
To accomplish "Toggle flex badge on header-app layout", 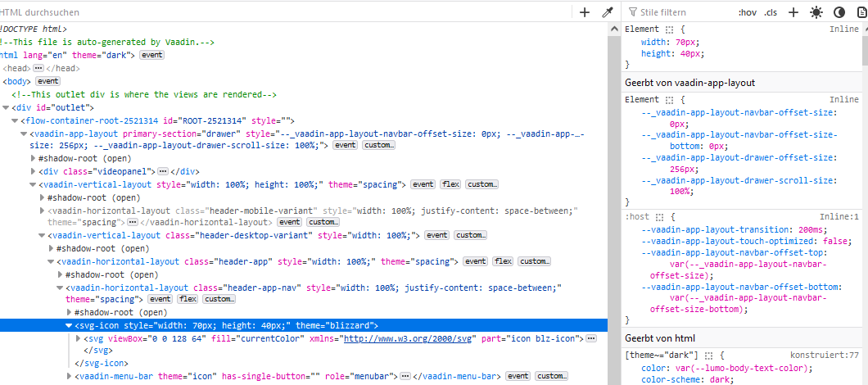I will pos(503,261).
